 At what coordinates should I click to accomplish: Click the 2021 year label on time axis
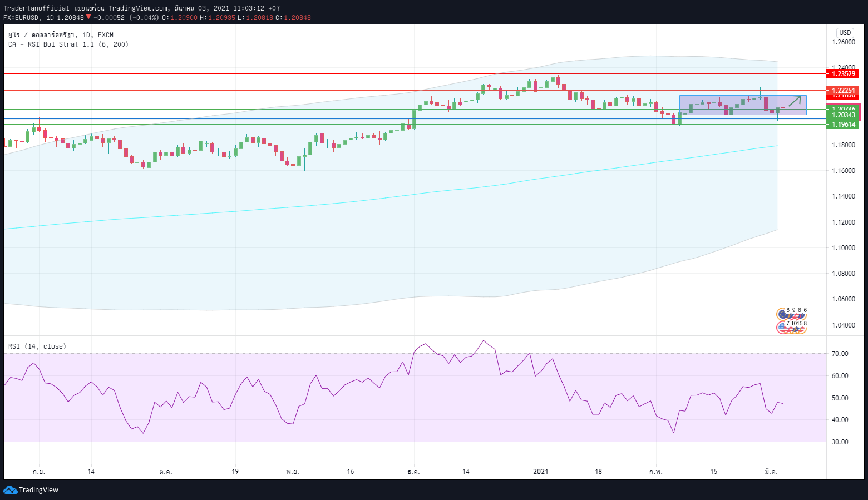(x=541, y=472)
